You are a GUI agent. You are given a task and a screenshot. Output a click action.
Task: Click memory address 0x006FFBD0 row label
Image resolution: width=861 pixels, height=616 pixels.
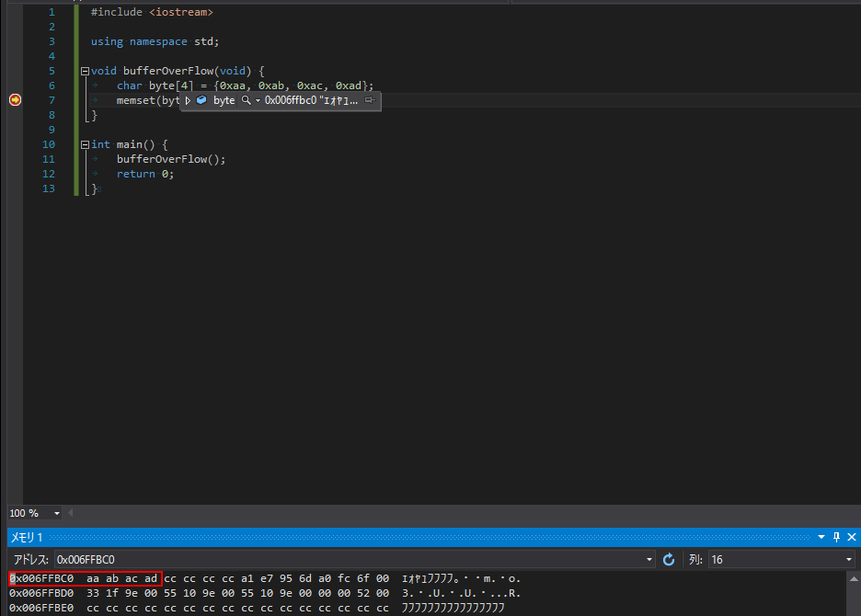[x=41, y=594]
